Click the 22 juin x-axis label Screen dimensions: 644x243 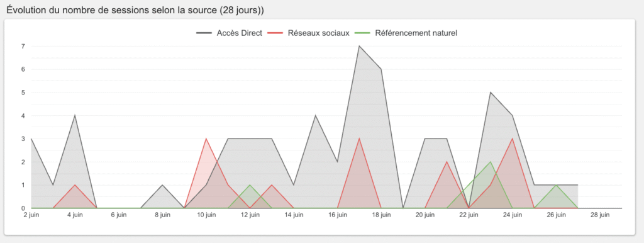click(x=469, y=215)
